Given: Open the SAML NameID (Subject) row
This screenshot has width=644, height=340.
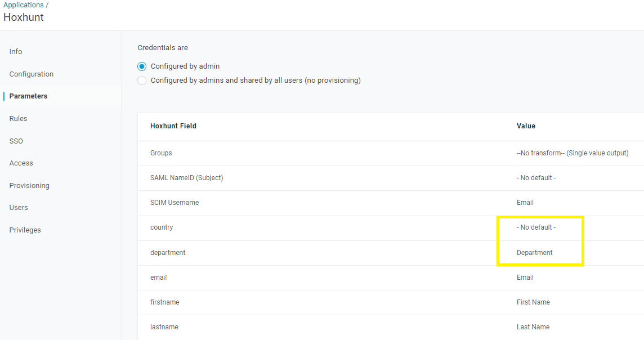Looking at the screenshot, I should tap(391, 178).
